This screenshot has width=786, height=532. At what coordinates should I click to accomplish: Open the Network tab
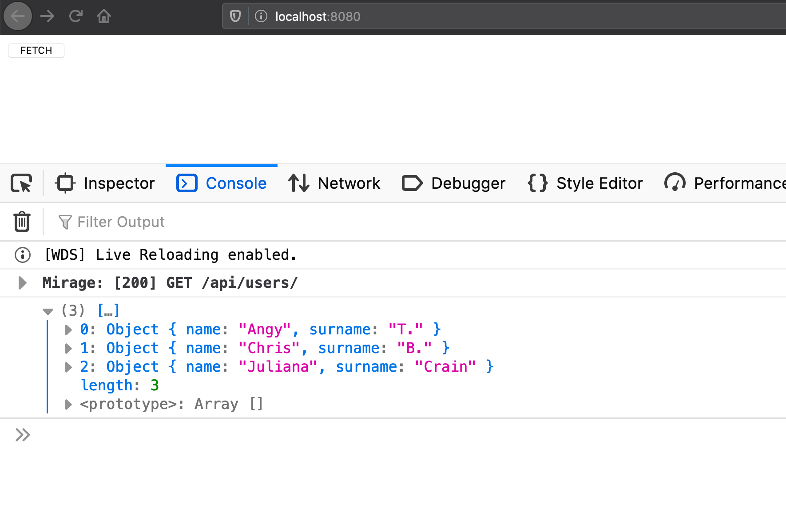point(334,183)
